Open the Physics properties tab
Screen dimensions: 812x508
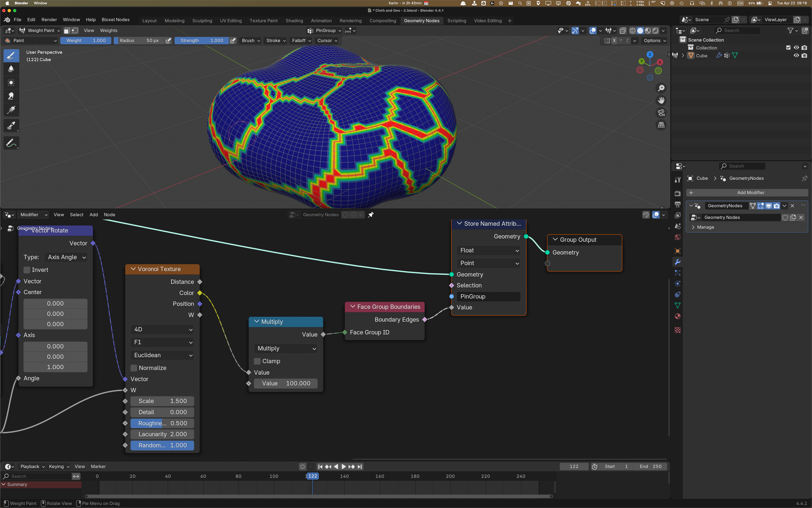[677, 284]
